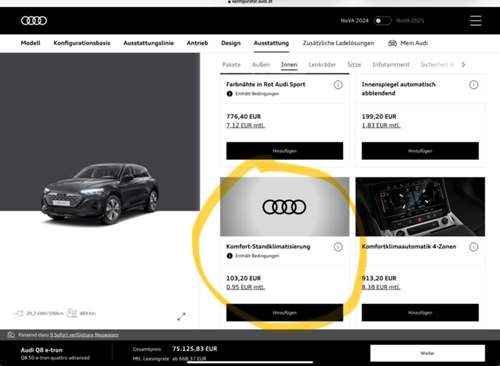Open the Sitze sub-tab

pos(354,65)
